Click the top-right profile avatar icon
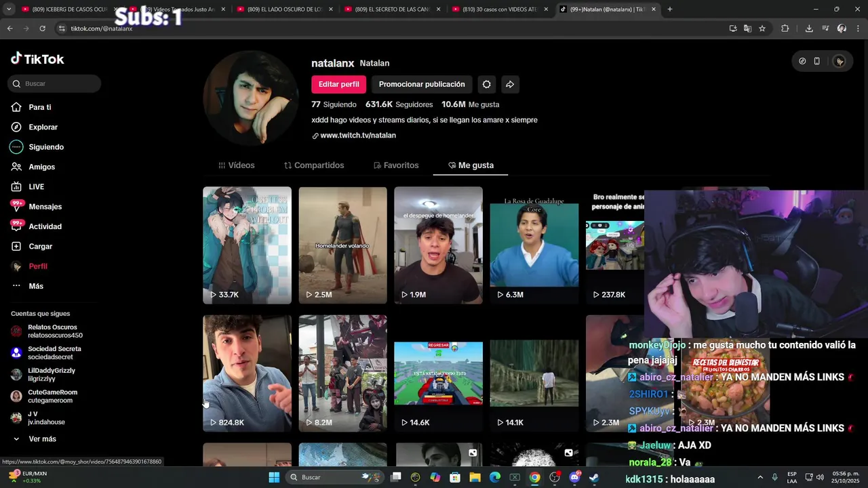 pyautogui.click(x=840, y=61)
